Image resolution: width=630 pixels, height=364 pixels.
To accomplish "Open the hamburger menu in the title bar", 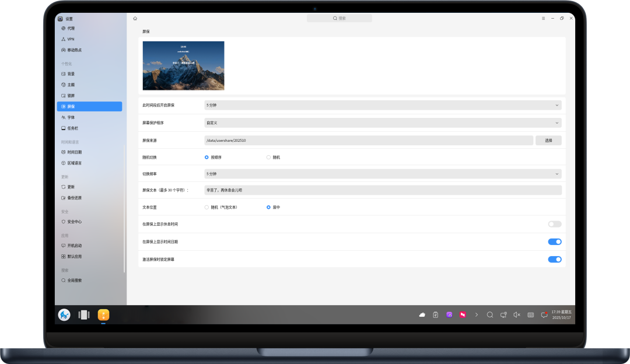I will click(x=544, y=19).
